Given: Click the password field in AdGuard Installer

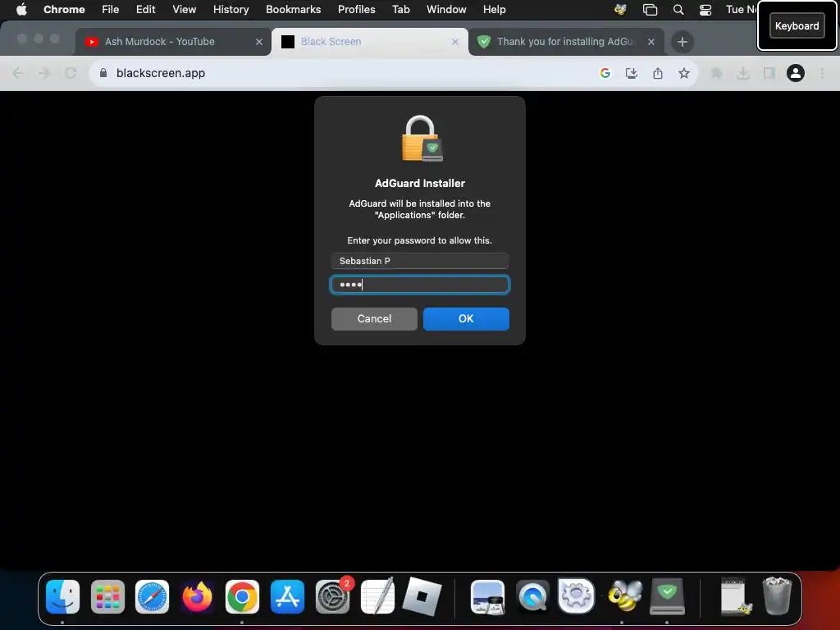Looking at the screenshot, I should 420,285.
